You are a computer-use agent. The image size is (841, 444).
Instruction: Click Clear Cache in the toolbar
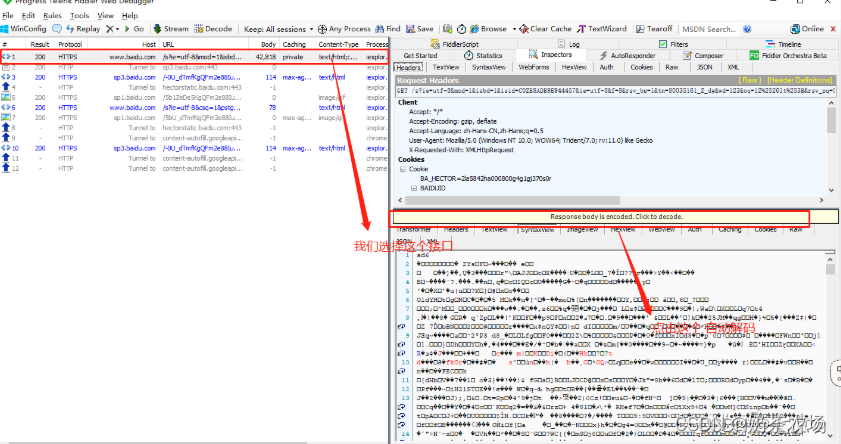pos(545,29)
